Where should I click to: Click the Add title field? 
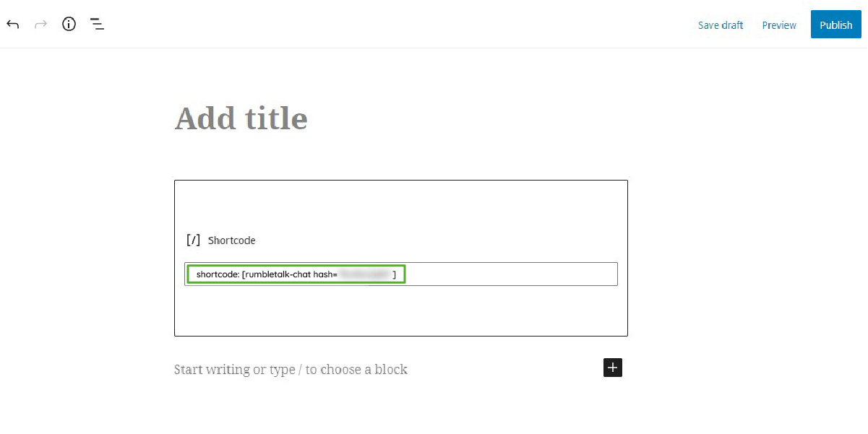(x=241, y=118)
